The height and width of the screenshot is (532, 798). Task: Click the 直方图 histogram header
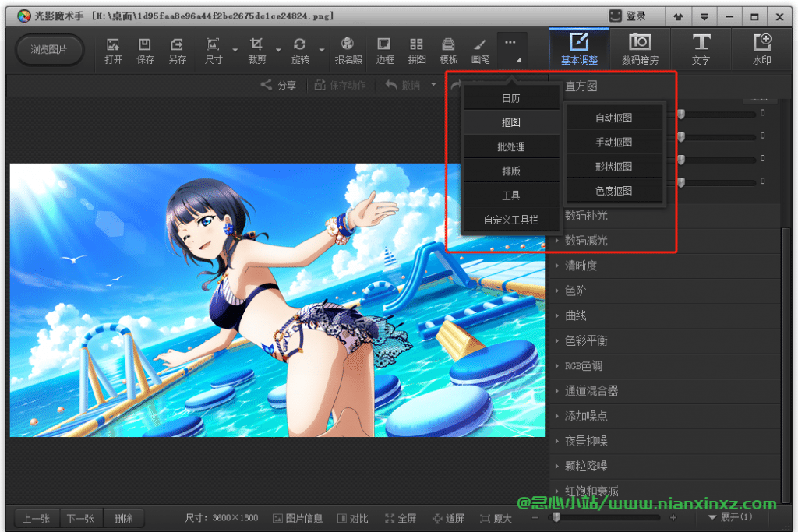pyautogui.click(x=581, y=86)
